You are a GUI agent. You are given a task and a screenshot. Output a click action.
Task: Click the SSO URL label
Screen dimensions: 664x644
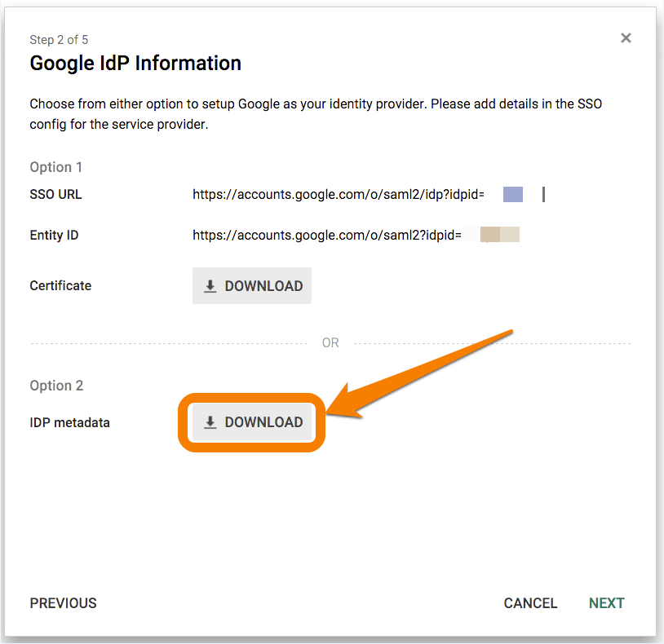[x=56, y=194]
